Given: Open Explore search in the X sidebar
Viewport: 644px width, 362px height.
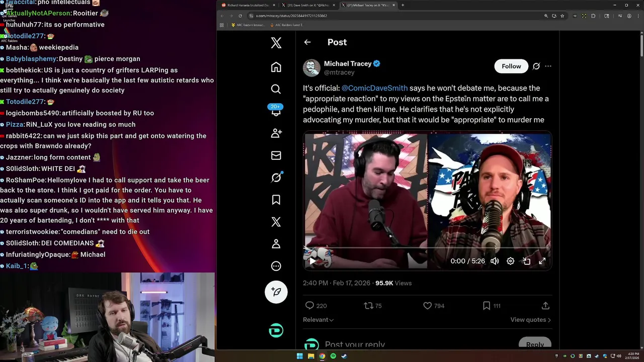Looking at the screenshot, I should (276, 89).
